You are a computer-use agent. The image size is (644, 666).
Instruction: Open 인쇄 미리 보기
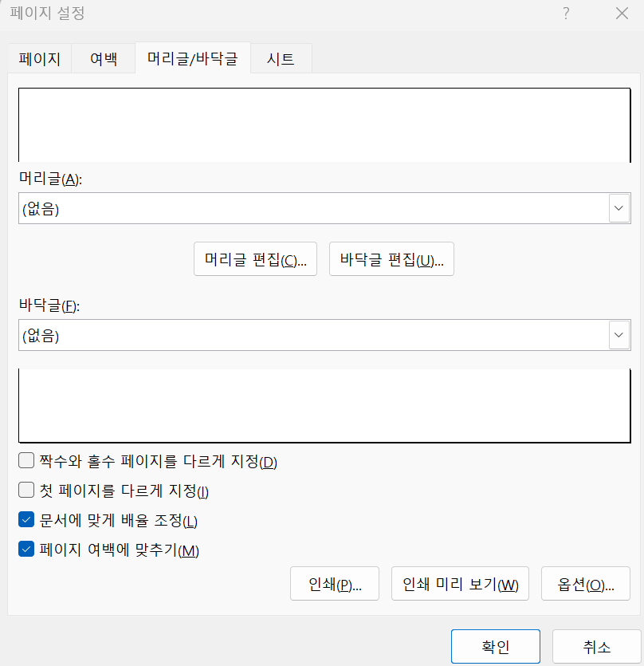pos(460,583)
